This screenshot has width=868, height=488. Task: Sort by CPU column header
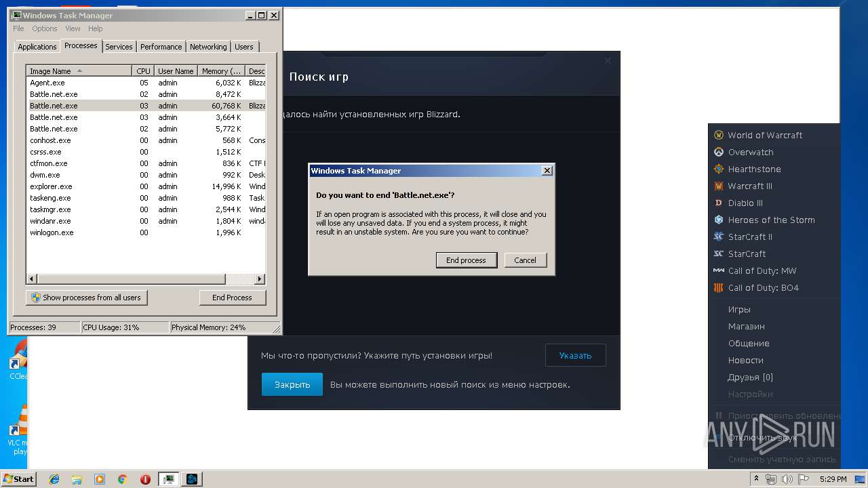tap(143, 71)
